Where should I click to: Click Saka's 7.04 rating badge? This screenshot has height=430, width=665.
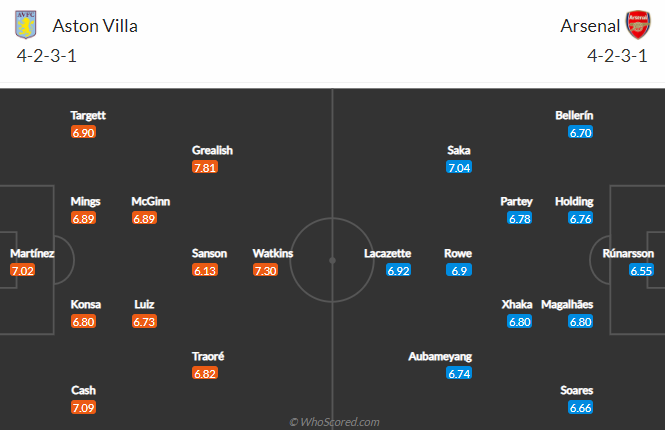click(x=459, y=167)
